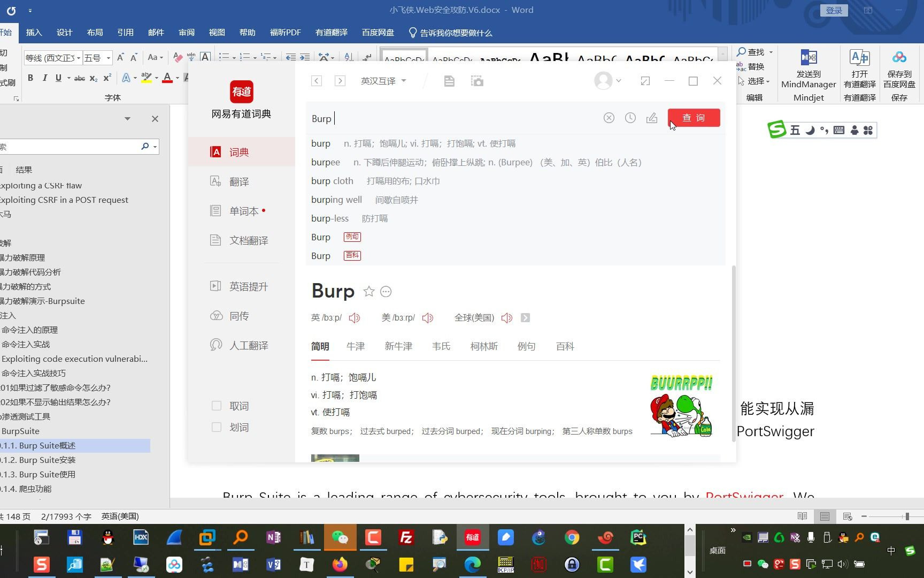Play American pronunciation of Burp
924x578 pixels.
[428, 318]
